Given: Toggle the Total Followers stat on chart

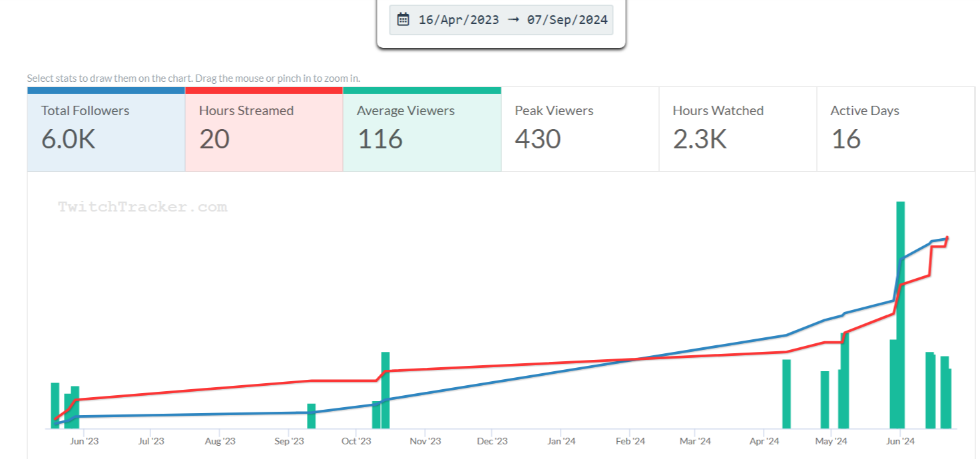Looking at the screenshot, I should (x=106, y=129).
